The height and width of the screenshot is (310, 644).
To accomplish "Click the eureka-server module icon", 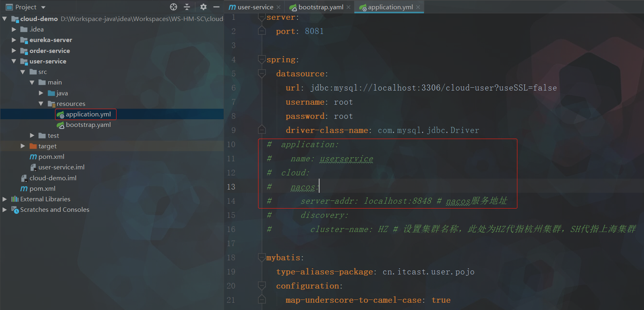I will click(x=24, y=40).
